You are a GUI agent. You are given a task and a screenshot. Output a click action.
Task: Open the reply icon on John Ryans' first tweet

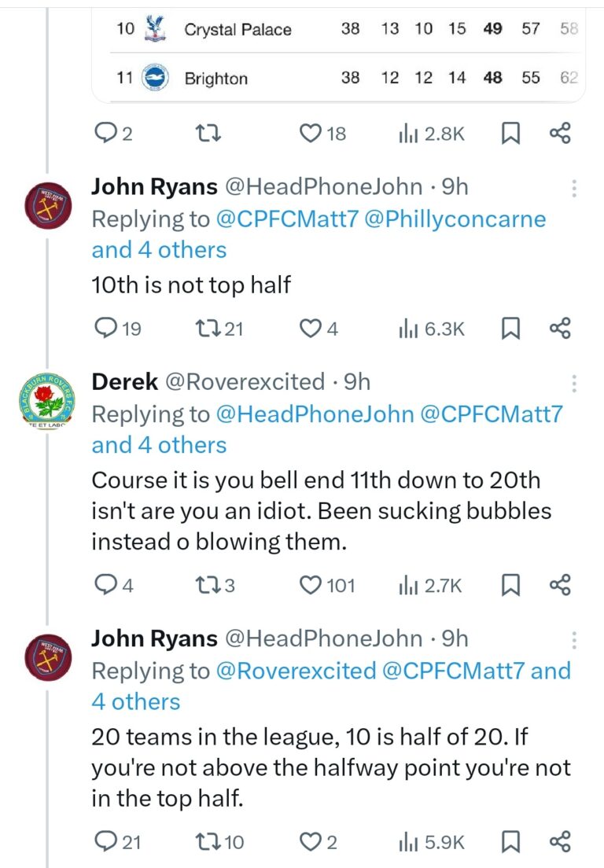[x=108, y=328]
